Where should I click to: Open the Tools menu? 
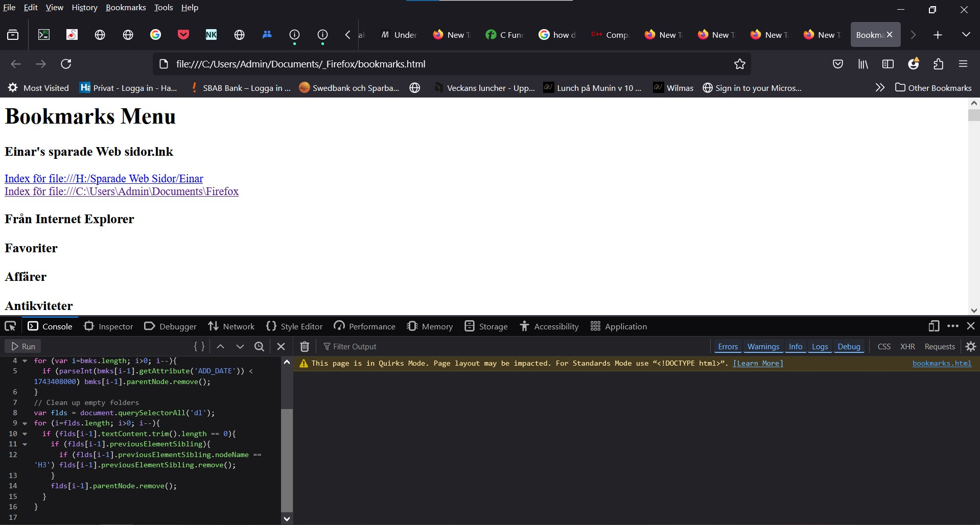(164, 8)
